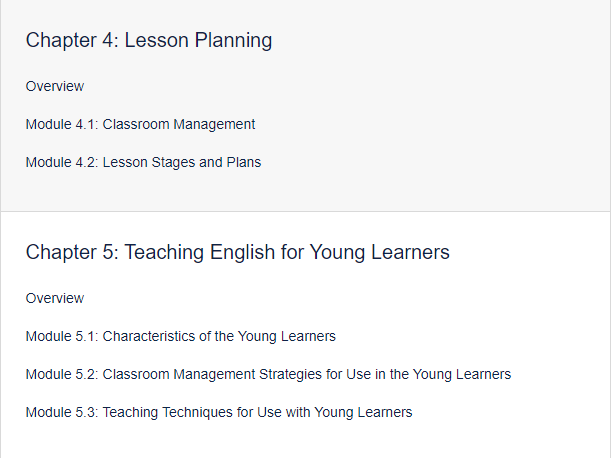Open Module 4.1: Classroom Management

(140, 124)
